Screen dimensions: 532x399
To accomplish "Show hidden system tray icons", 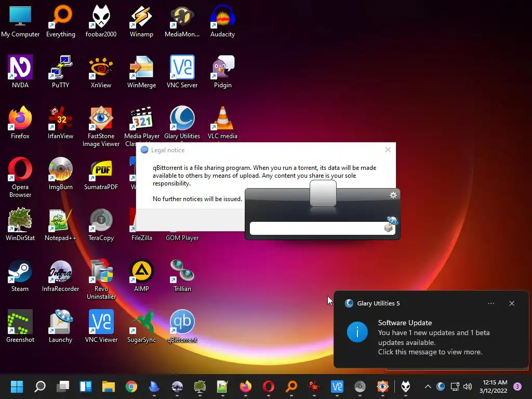I will [x=428, y=386].
